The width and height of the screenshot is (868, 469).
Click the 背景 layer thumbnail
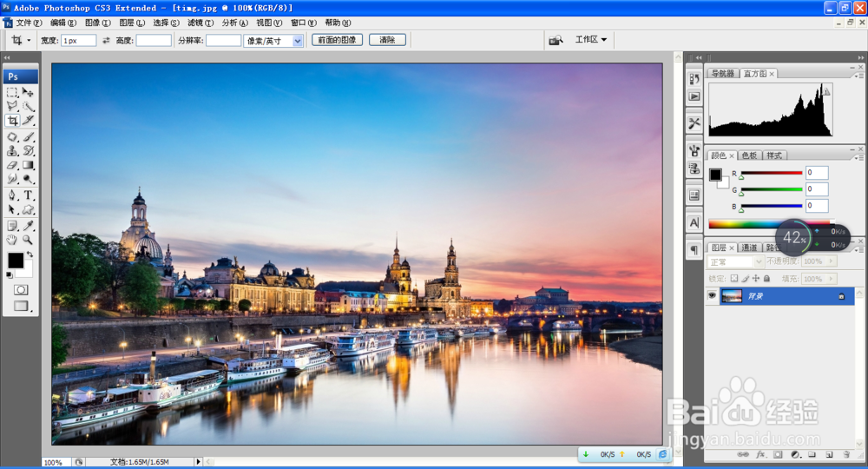pyautogui.click(x=731, y=296)
